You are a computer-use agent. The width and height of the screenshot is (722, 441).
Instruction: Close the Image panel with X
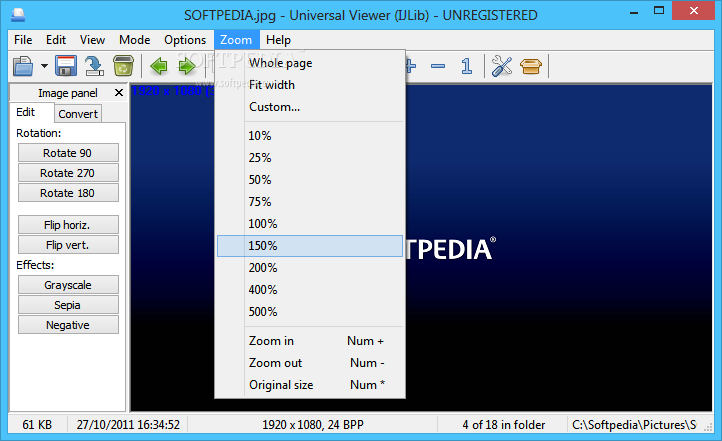[x=119, y=93]
